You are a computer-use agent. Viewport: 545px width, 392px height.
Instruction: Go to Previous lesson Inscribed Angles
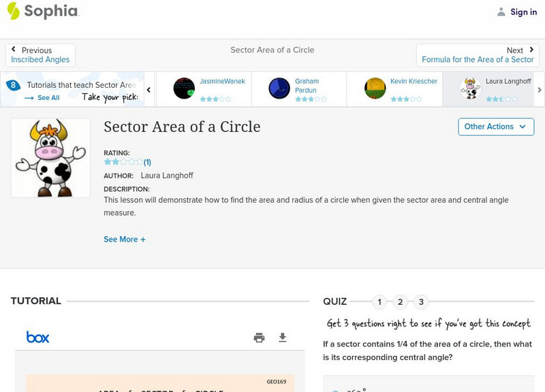tap(40, 55)
